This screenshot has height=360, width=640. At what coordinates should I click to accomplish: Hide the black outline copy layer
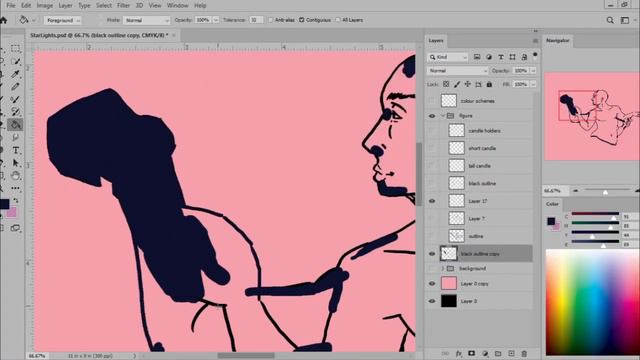[x=432, y=254]
